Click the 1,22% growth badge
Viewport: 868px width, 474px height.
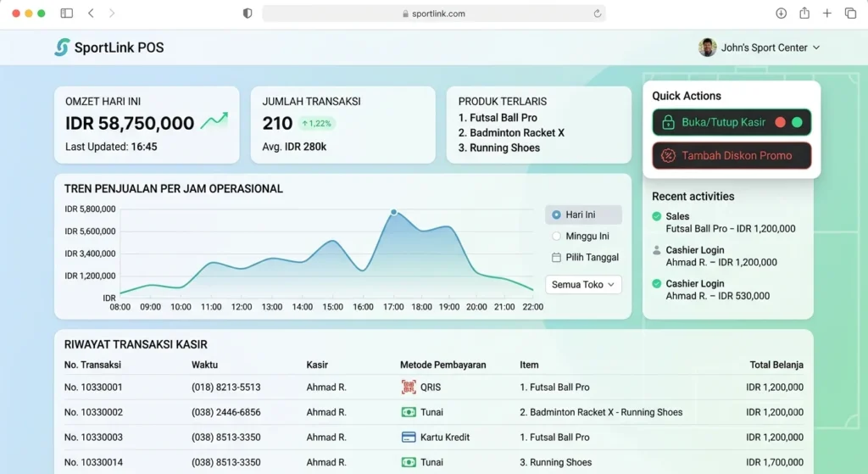tap(317, 124)
